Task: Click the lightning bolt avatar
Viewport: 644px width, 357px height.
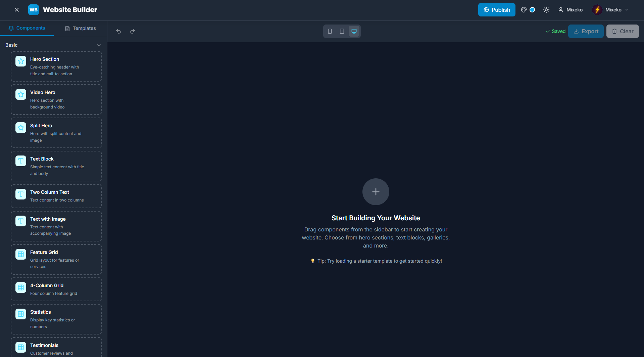Action: tap(597, 10)
